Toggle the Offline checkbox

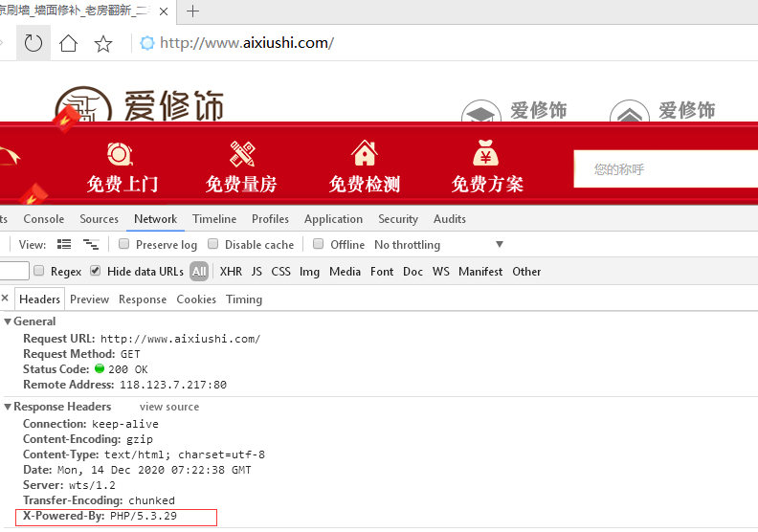click(318, 244)
